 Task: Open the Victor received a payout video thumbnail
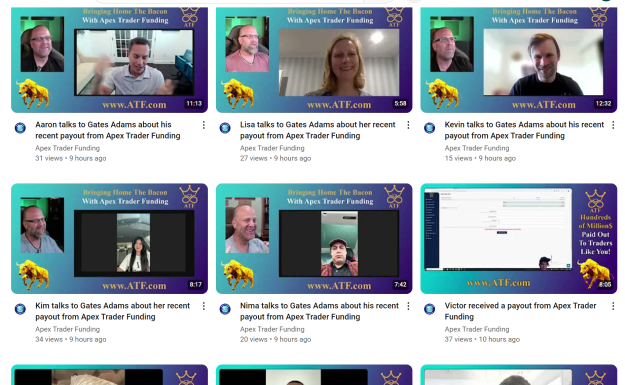click(x=519, y=238)
